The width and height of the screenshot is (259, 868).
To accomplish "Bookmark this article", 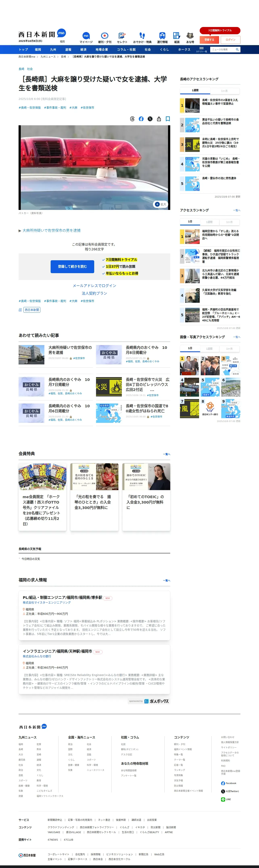I will (168, 119).
